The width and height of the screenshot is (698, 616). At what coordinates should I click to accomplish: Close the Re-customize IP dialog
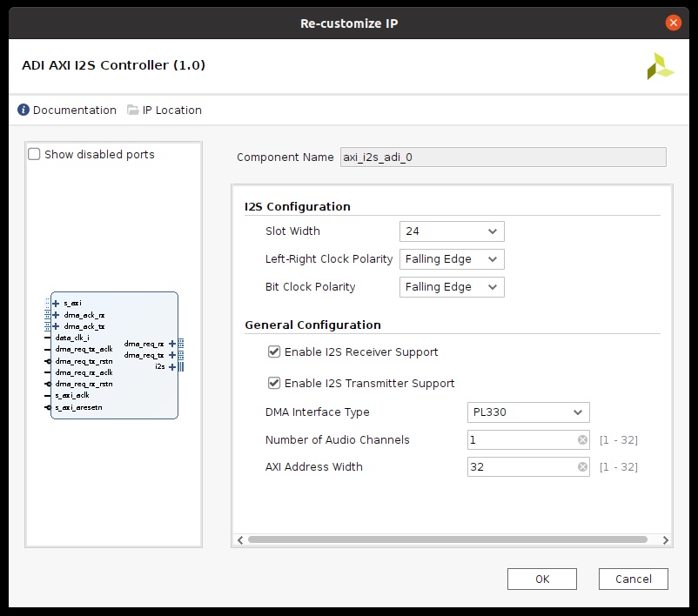[674, 23]
